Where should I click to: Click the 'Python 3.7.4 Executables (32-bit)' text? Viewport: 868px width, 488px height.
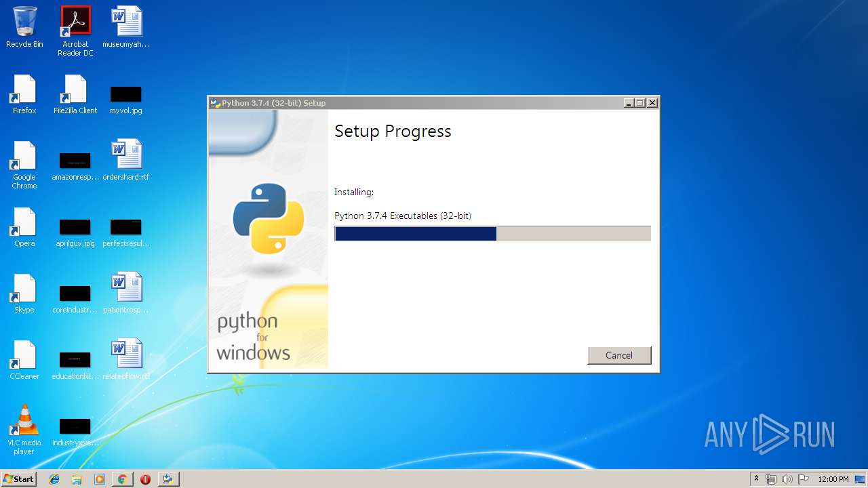(403, 216)
